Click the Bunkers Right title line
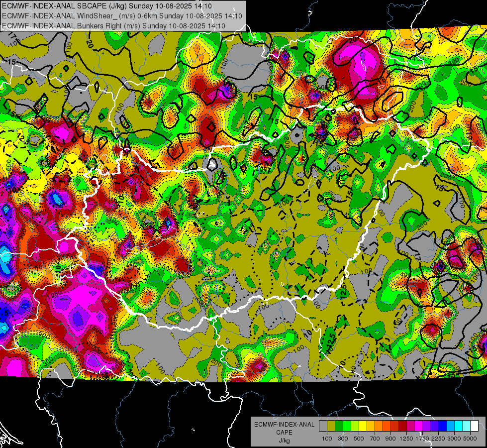 coord(113,25)
